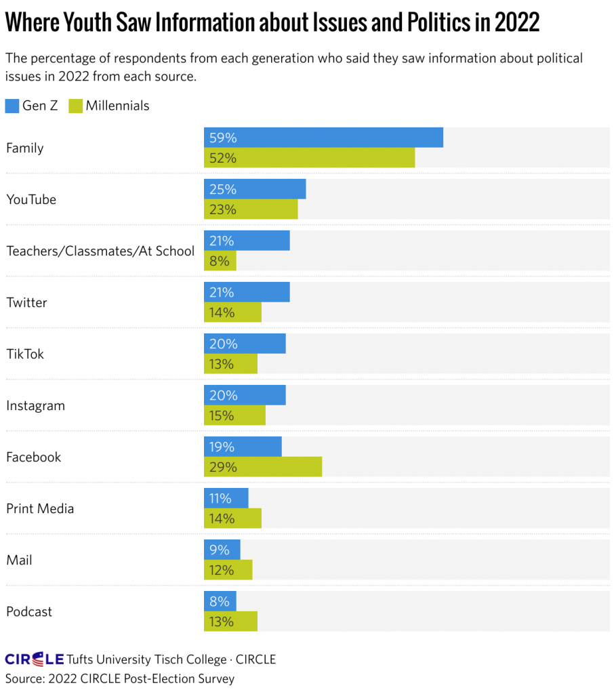
Task: Select the Gen Z Facebook bar at 19%
Action: (x=243, y=447)
